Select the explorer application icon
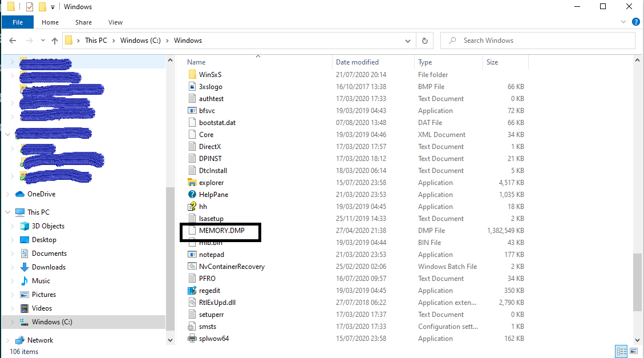The height and width of the screenshot is (358, 644). 192,182
